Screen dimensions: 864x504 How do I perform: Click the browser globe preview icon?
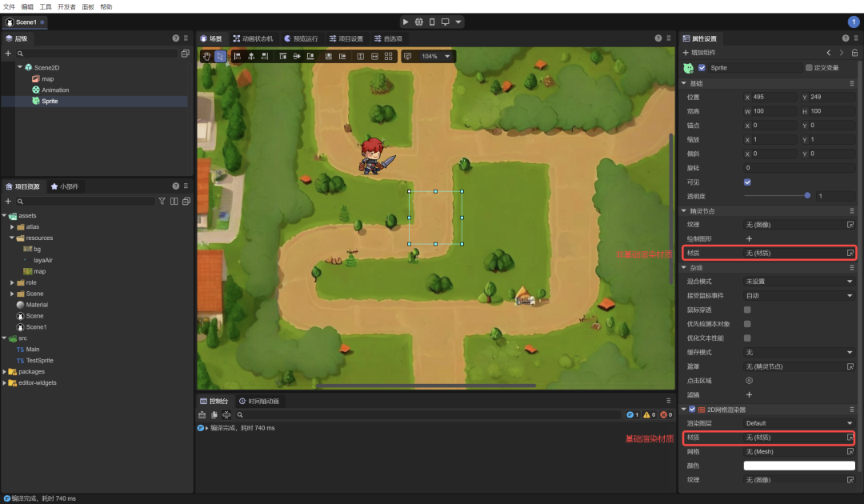tap(418, 22)
